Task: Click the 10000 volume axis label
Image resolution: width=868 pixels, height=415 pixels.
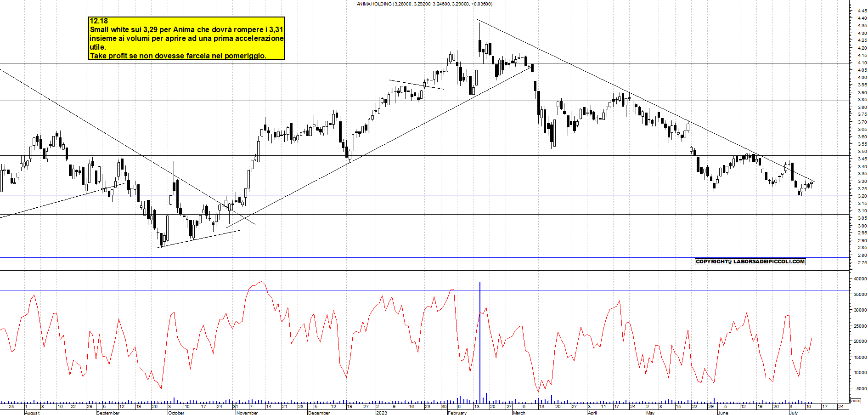Action: (x=860, y=373)
